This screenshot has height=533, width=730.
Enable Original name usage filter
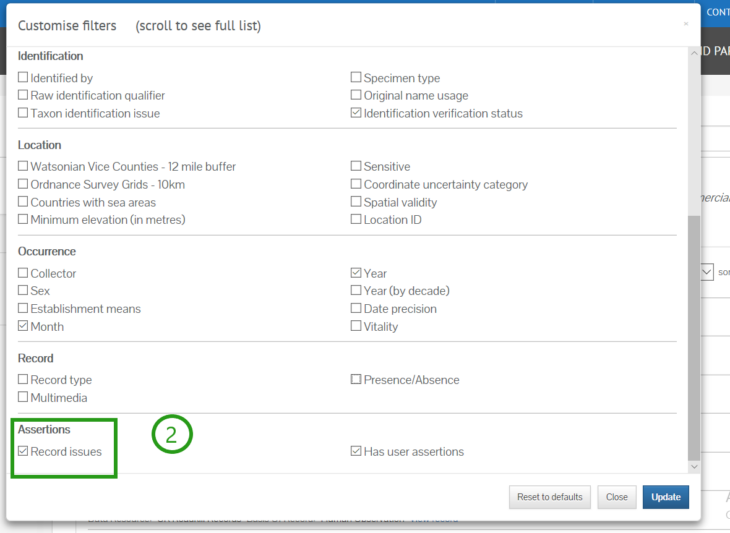pyautogui.click(x=356, y=95)
